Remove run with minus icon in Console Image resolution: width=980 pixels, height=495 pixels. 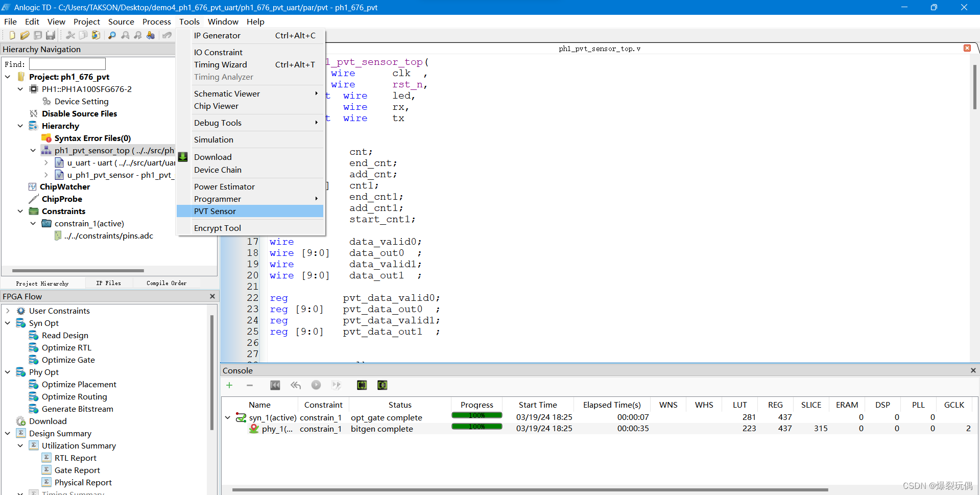click(250, 385)
